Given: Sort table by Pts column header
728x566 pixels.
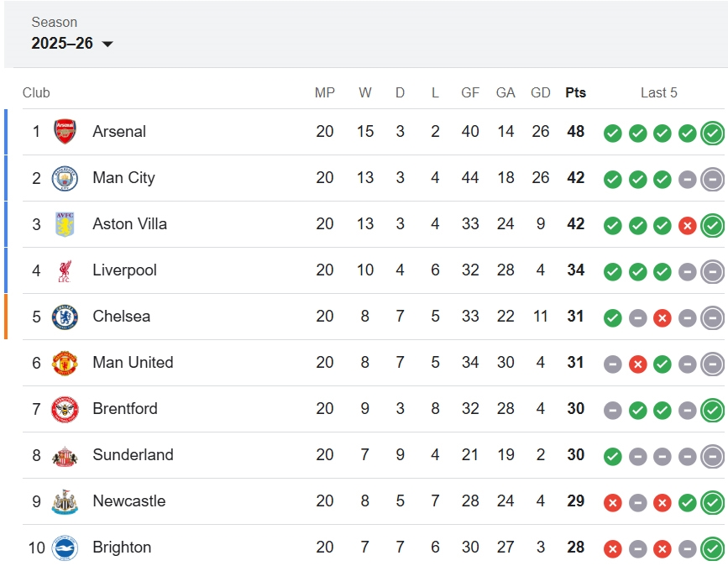Looking at the screenshot, I should [x=575, y=92].
